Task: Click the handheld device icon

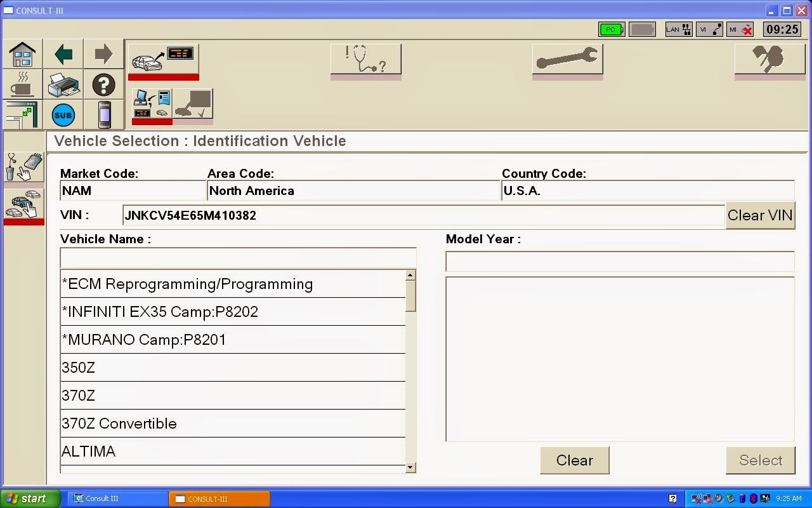Action: (x=103, y=115)
